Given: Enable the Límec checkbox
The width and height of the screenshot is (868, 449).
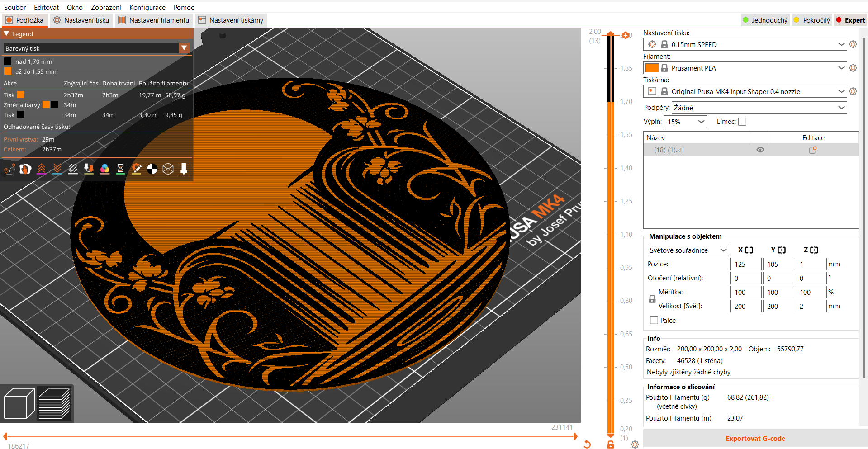Looking at the screenshot, I should click(742, 122).
